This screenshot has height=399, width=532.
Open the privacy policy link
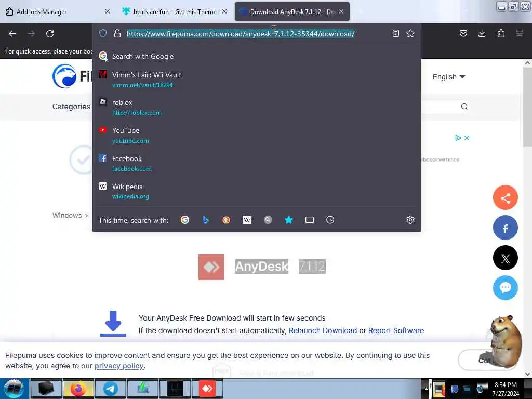click(119, 366)
